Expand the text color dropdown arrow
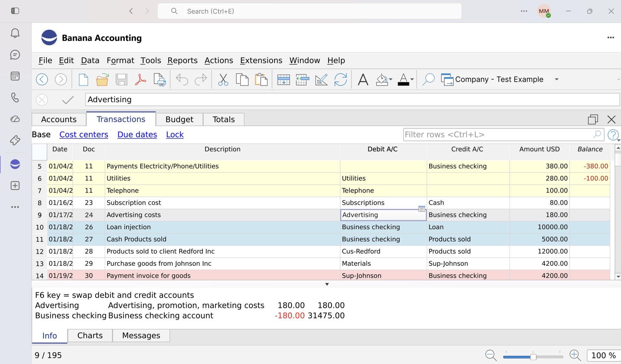Image resolution: width=621 pixels, height=364 pixels. click(x=412, y=80)
